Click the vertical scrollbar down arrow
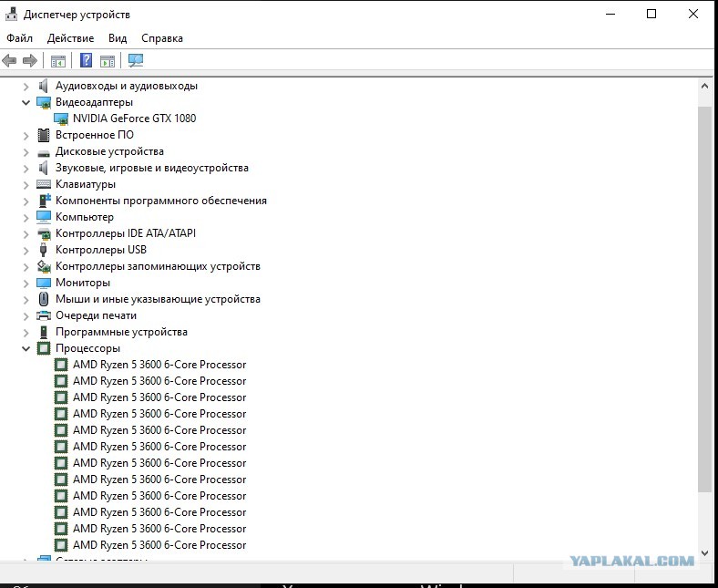718x588 pixels. point(704,553)
